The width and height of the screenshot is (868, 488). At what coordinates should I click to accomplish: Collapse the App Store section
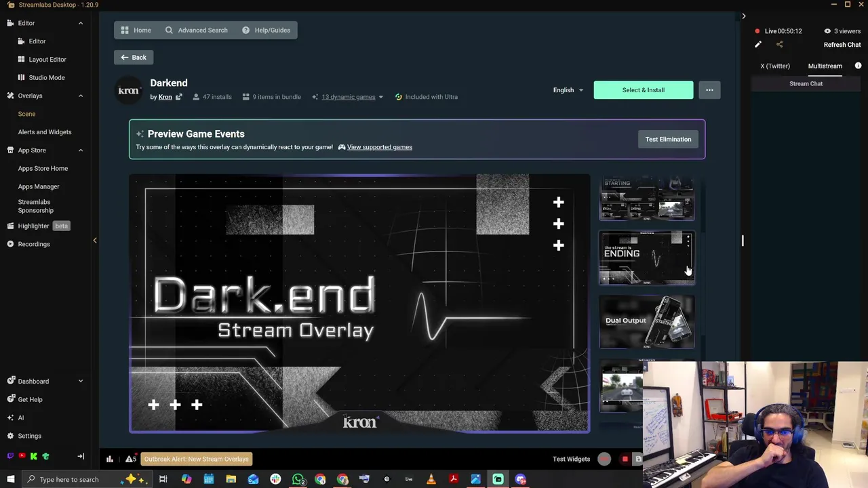pos(80,150)
